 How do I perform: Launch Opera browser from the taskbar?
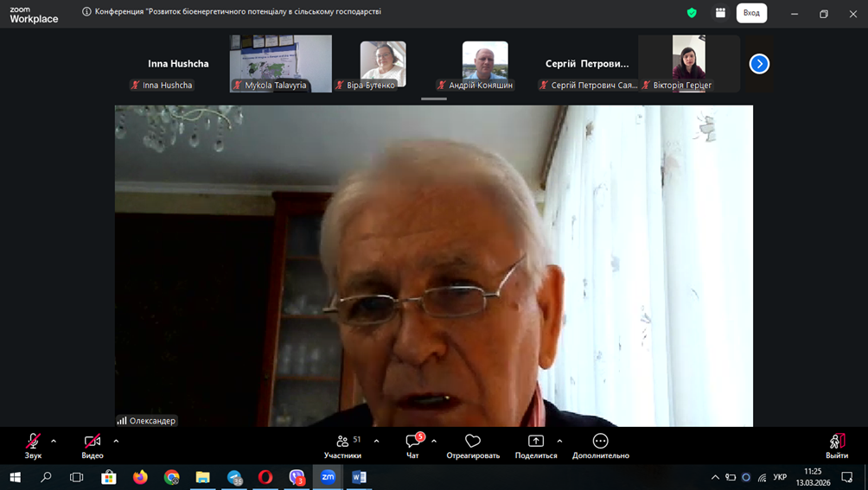(265, 477)
